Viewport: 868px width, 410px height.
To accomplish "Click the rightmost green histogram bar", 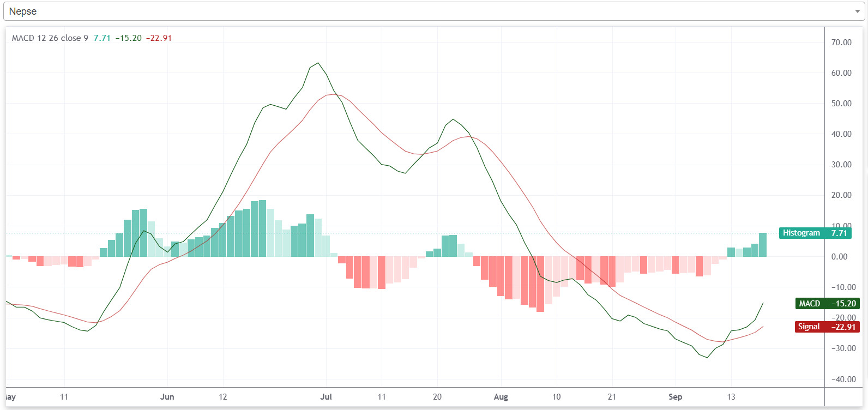I will pos(763,245).
